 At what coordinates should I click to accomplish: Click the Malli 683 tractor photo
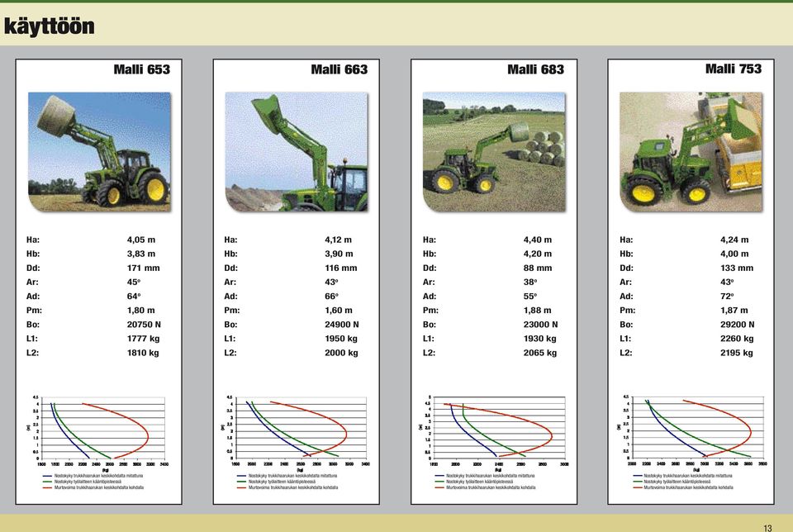pyautogui.click(x=494, y=152)
